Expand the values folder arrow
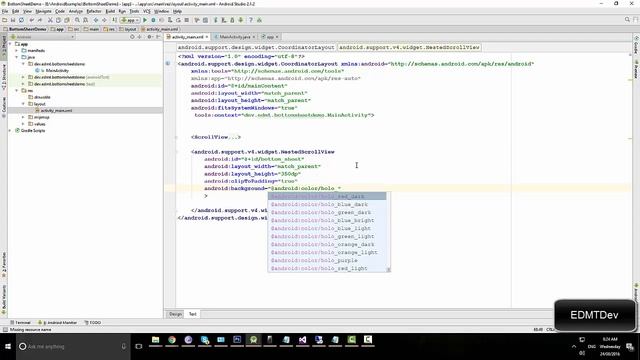 23,124
